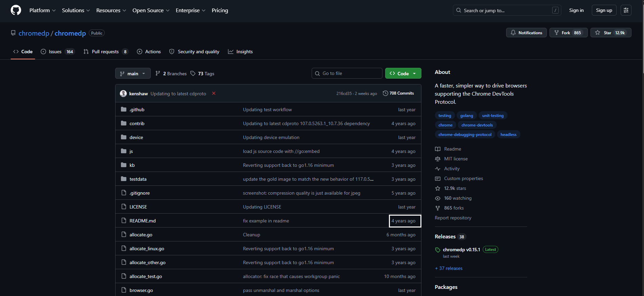The height and width of the screenshot is (296, 644).
Task: Expand the Open Source menu
Action: click(x=151, y=11)
